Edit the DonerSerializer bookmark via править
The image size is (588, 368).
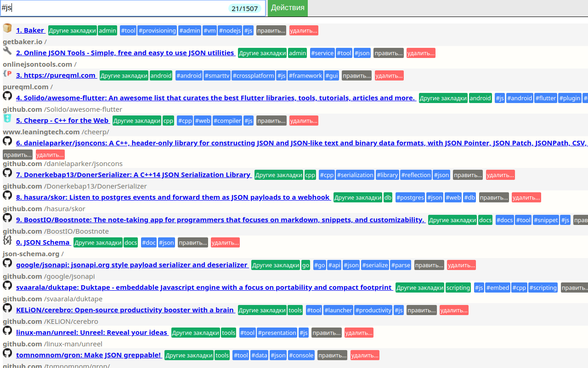click(468, 175)
